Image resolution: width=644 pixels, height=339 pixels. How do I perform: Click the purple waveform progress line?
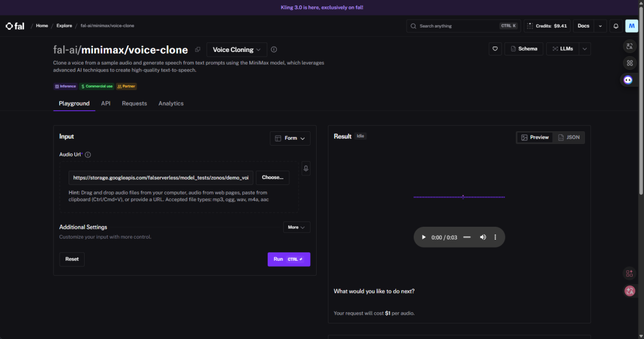[459, 197]
